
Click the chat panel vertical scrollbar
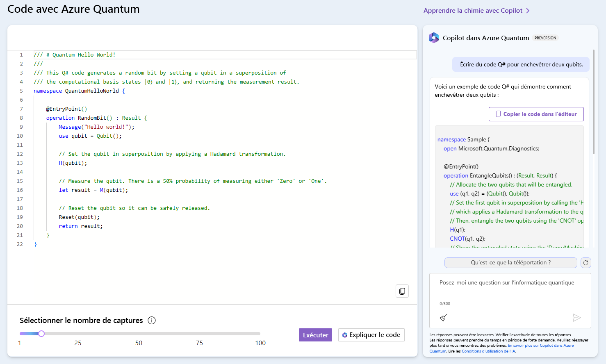pos(593,102)
